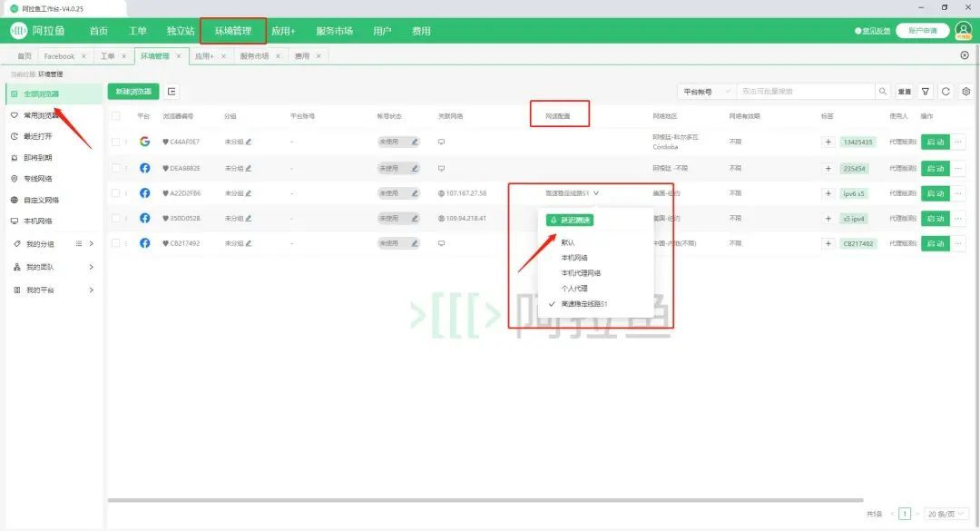Open the user avatar icon
The width and height of the screenshot is (980, 531).
[x=963, y=31]
